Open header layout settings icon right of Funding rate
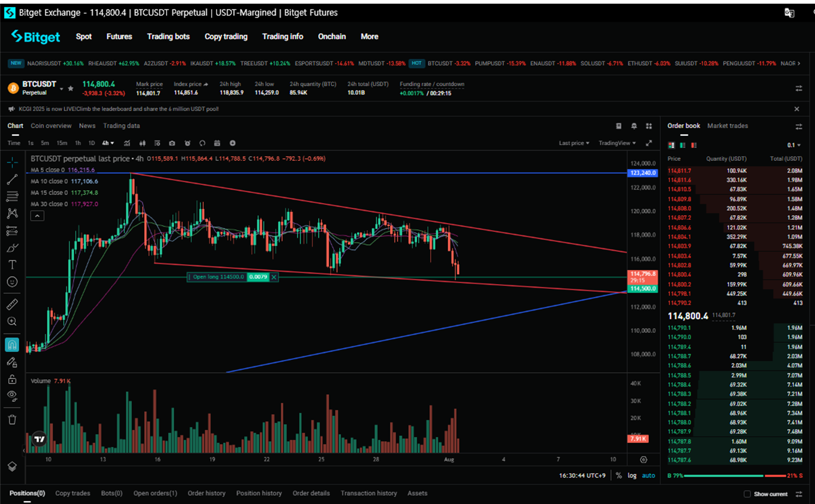 pos(799,88)
